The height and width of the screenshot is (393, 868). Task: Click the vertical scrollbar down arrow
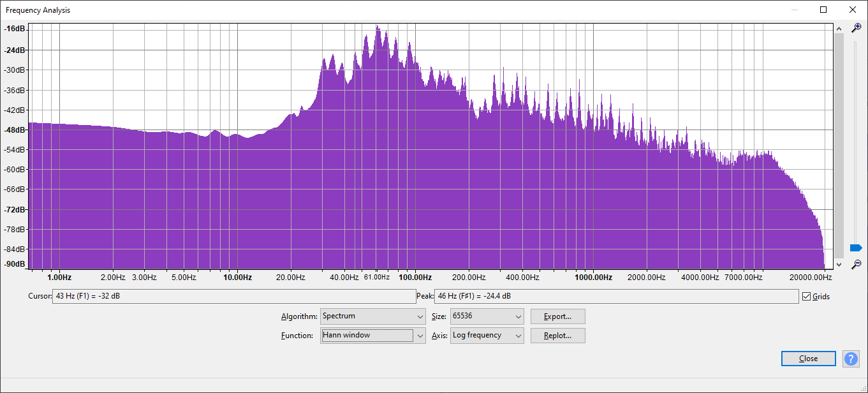tap(839, 264)
